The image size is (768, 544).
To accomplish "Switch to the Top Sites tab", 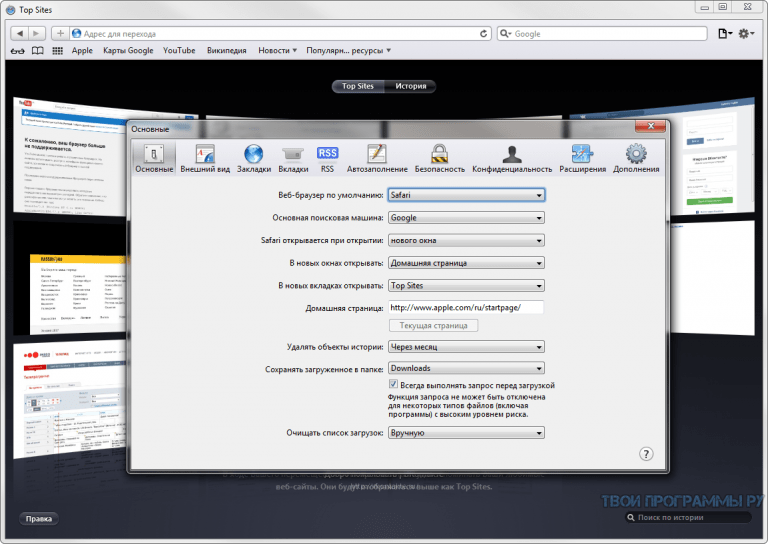I will click(x=358, y=86).
